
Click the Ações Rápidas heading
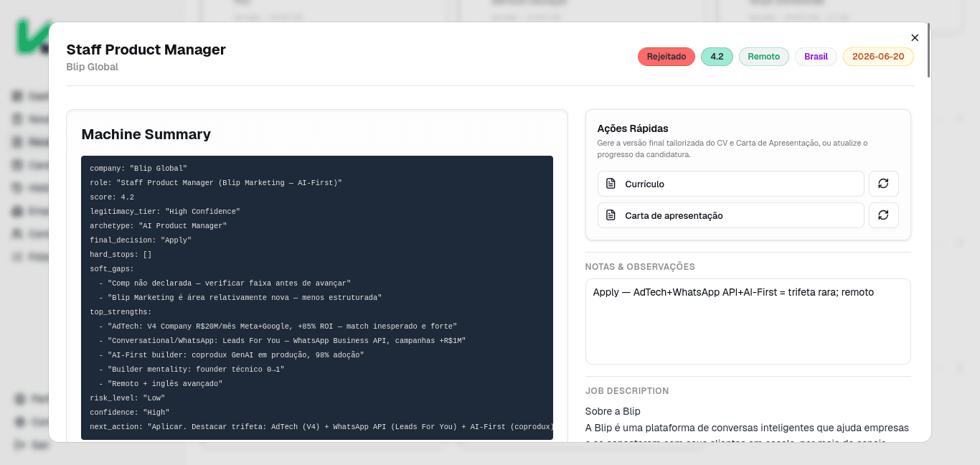point(633,128)
